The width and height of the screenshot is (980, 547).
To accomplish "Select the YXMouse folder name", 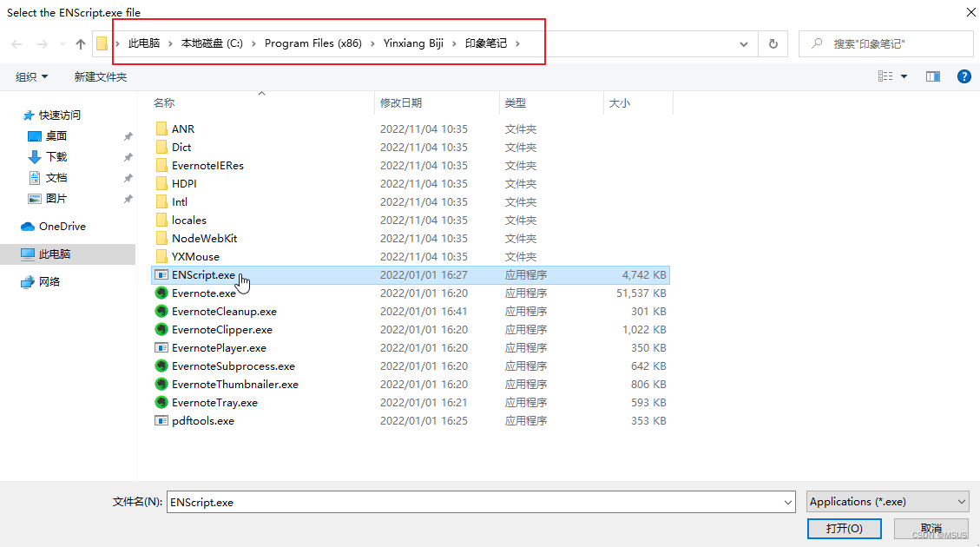I will click(195, 256).
